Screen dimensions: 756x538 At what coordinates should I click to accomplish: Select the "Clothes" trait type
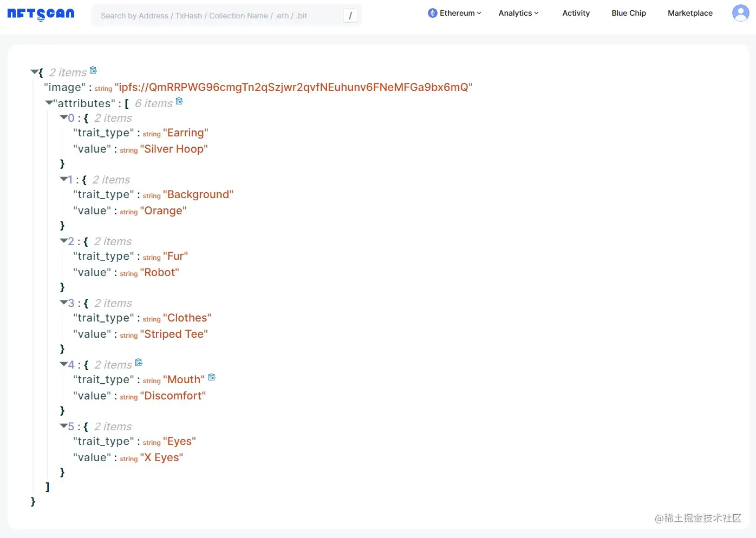[187, 318]
